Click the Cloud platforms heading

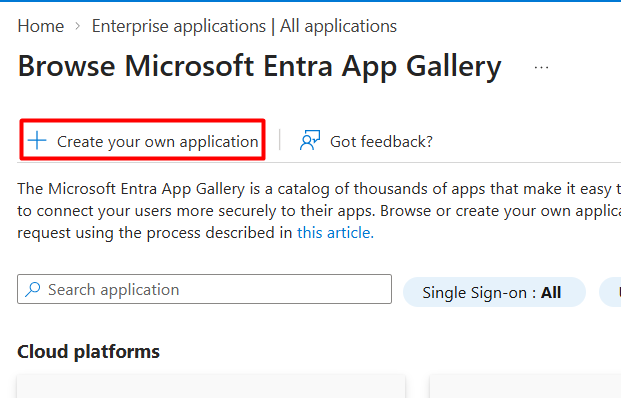[88, 352]
